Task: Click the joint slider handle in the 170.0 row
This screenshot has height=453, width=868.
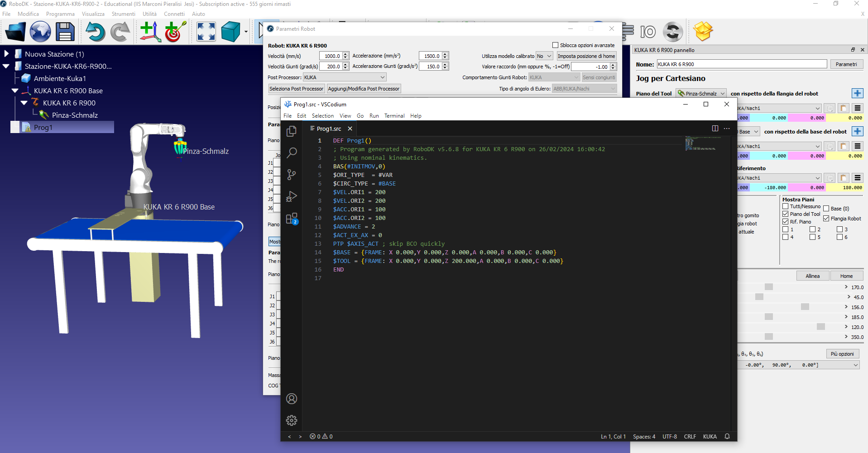Action: click(x=769, y=287)
